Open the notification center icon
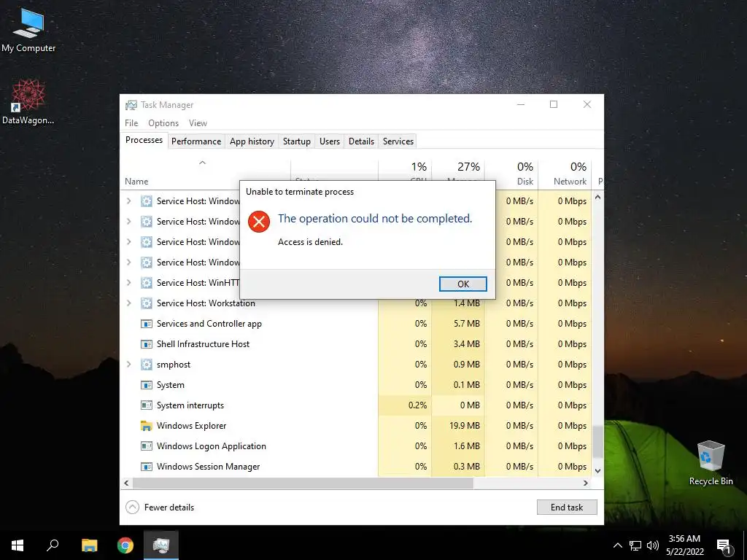The height and width of the screenshot is (560, 747). [x=724, y=546]
